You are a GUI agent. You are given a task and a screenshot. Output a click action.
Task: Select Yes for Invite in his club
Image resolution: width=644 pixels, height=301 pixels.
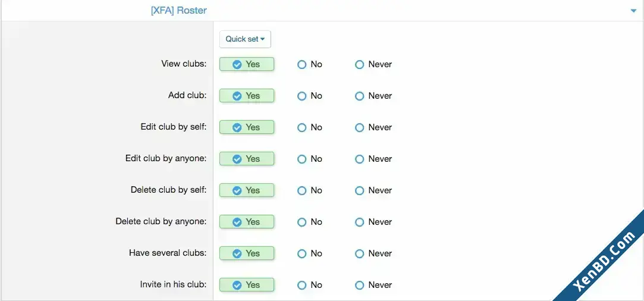click(x=246, y=285)
